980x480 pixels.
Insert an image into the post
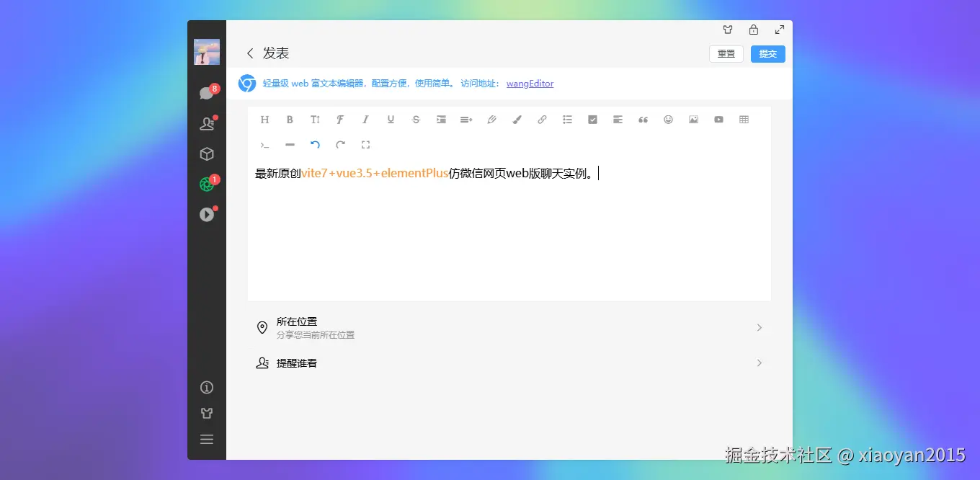coord(693,120)
